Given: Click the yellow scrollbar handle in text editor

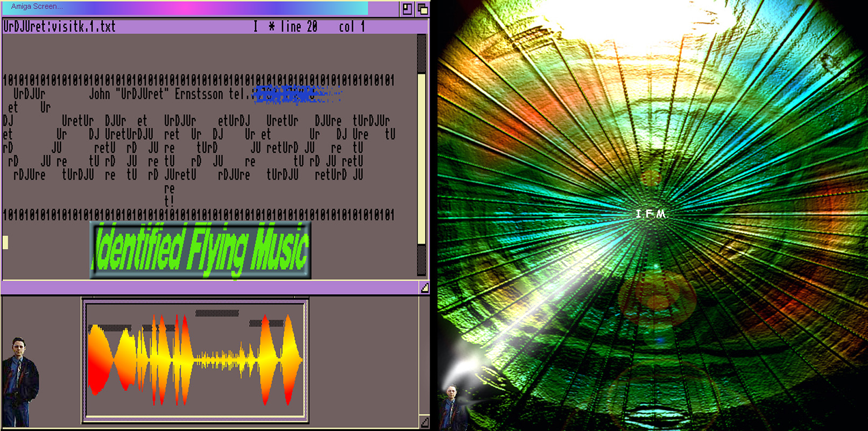Looking at the screenshot, I should coord(421,159).
